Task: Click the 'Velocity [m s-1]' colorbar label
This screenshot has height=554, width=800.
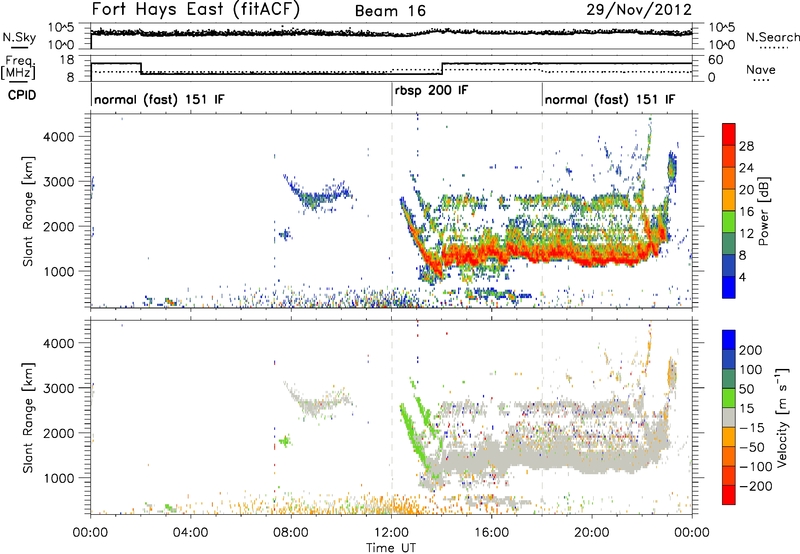Action: click(782, 417)
